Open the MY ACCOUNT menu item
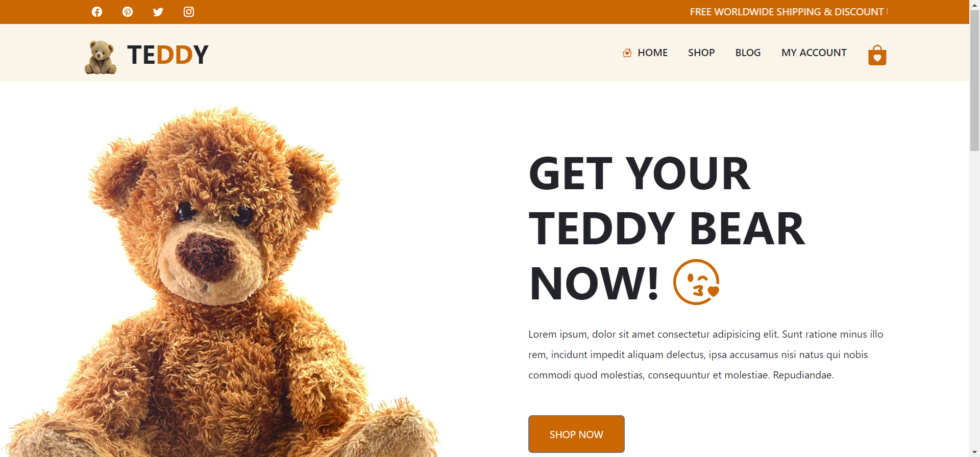The height and width of the screenshot is (457, 980). (x=814, y=53)
